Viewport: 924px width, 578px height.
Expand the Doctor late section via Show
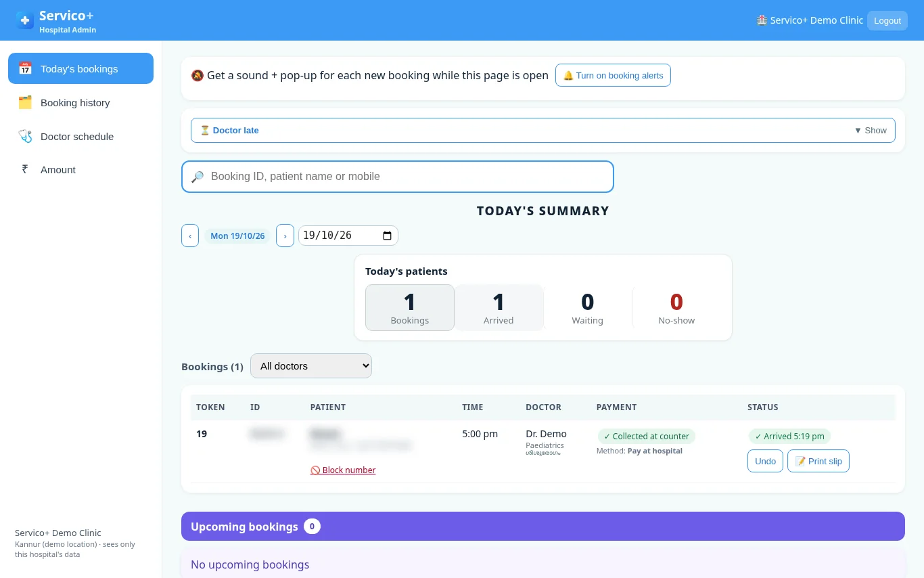click(871, 130)
